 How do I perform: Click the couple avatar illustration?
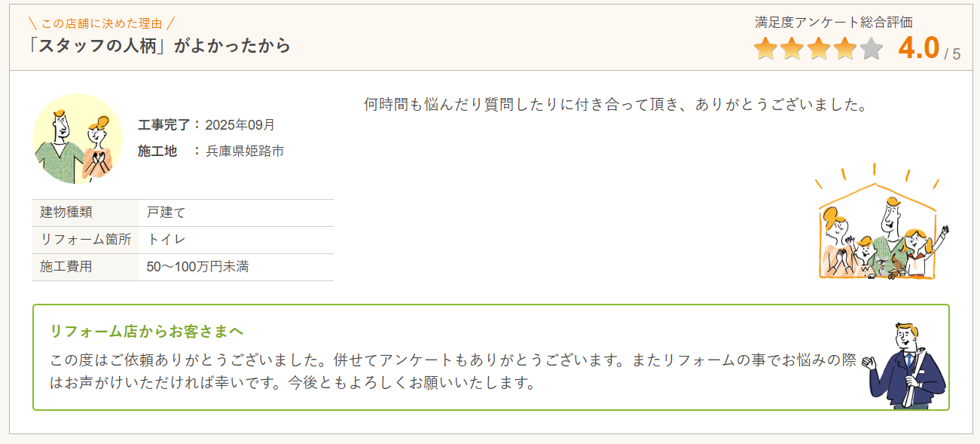click(x=78, y=139)
